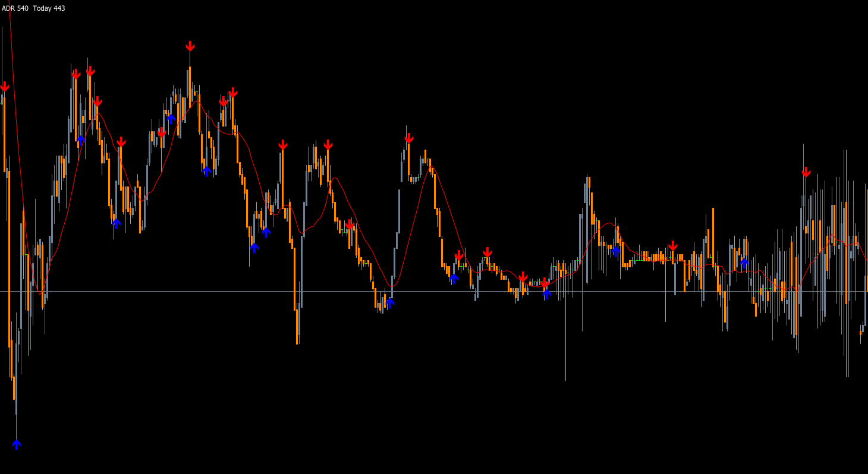868x474 pixels.
Task: Click the rightmost red down sell arrow
Action: point(806,172)
